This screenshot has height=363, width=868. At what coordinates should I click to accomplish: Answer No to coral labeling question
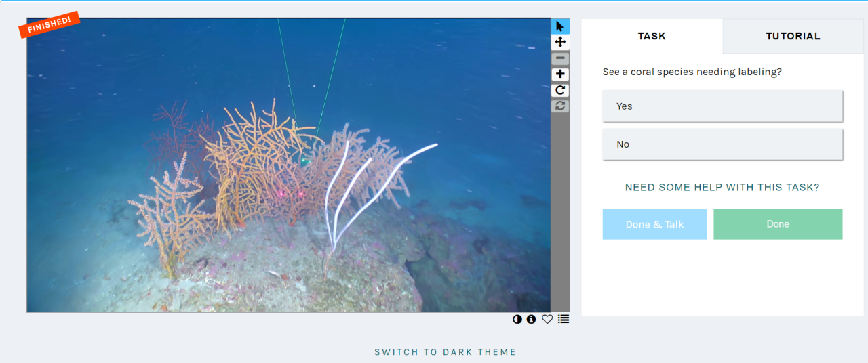click(722, 144)
